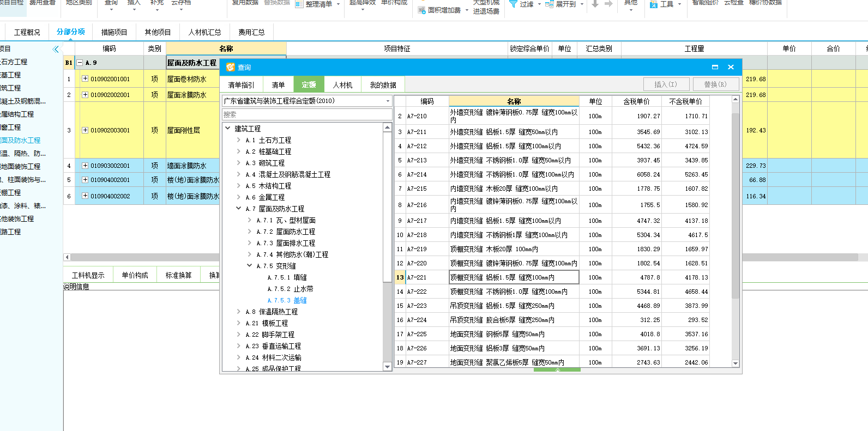Switch to the 费用汇总 tab

pyautogui.click(x=252, y=33)
